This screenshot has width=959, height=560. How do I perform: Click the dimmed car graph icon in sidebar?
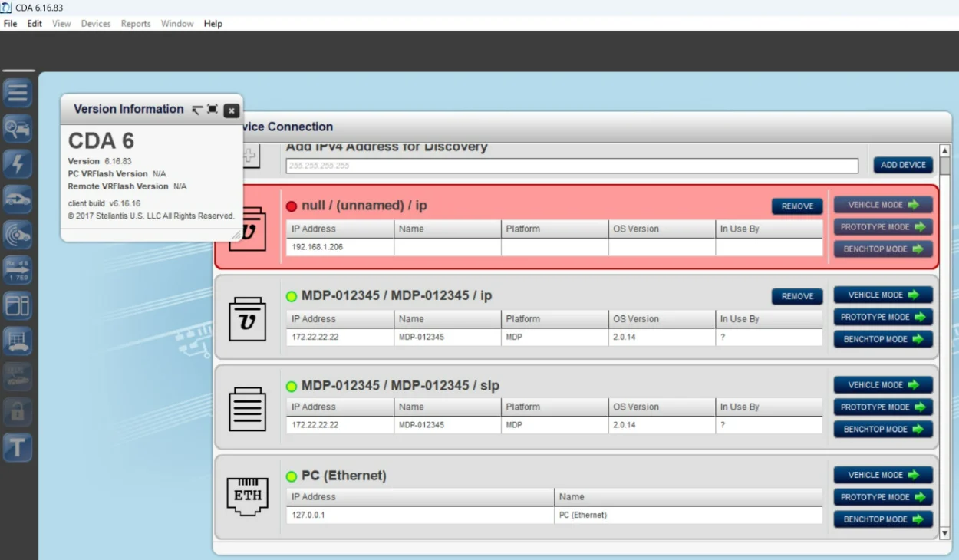(18, 376)
